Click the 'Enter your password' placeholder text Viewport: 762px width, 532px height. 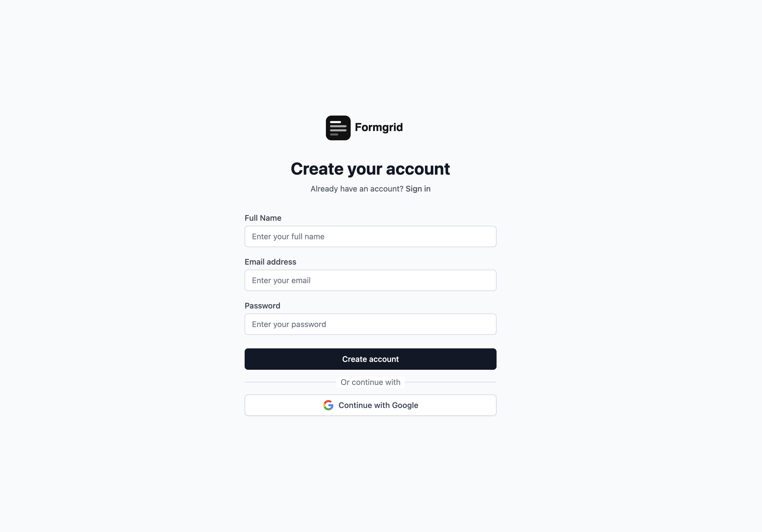(289, 324)
